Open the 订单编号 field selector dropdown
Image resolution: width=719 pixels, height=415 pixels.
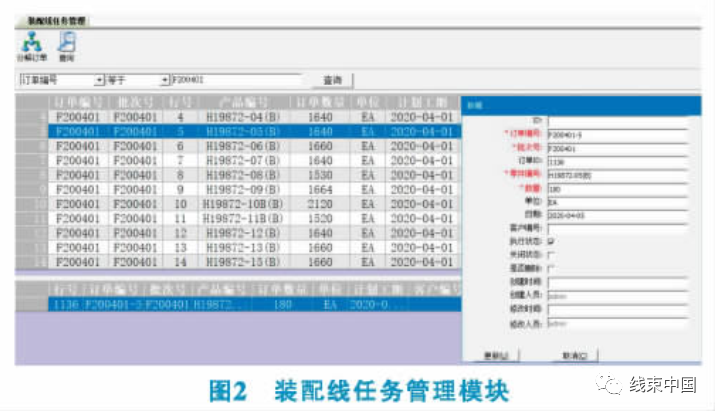coord(99,80)
